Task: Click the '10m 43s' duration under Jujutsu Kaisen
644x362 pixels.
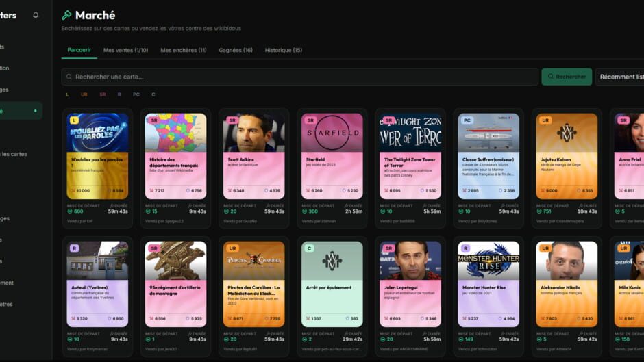Action: tap(587, 211)
